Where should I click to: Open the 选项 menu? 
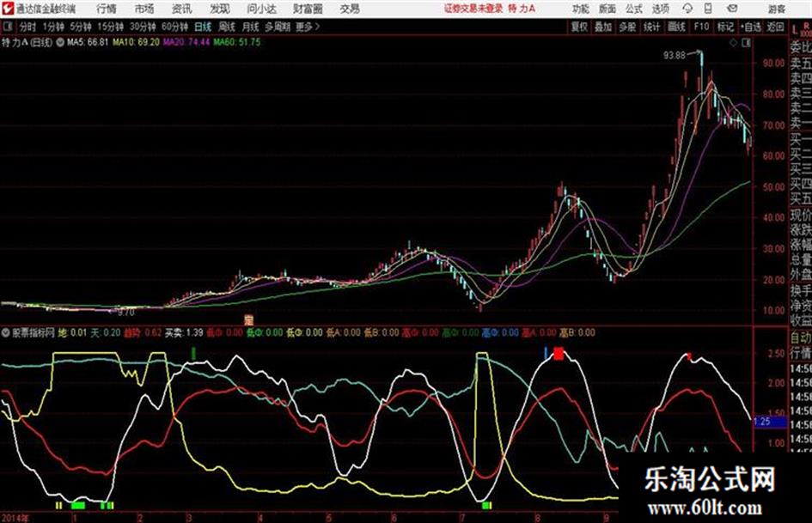pyautogui.click(x=661, y=9)
